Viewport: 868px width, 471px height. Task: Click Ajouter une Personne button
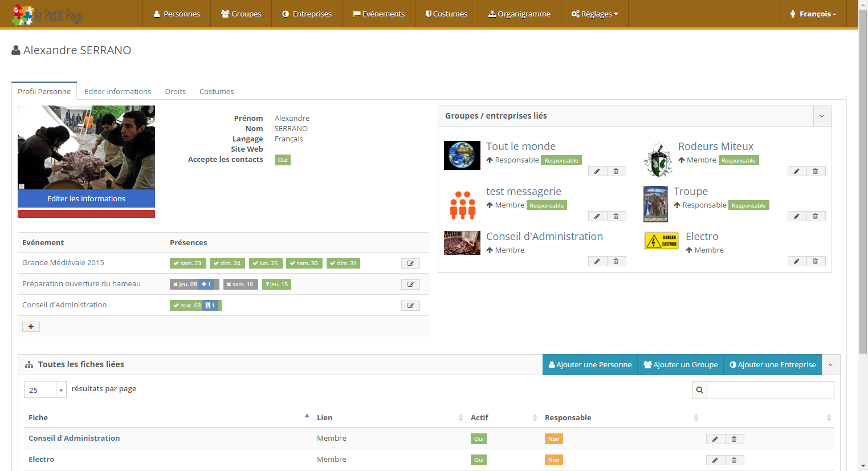(x=590, y=365)
